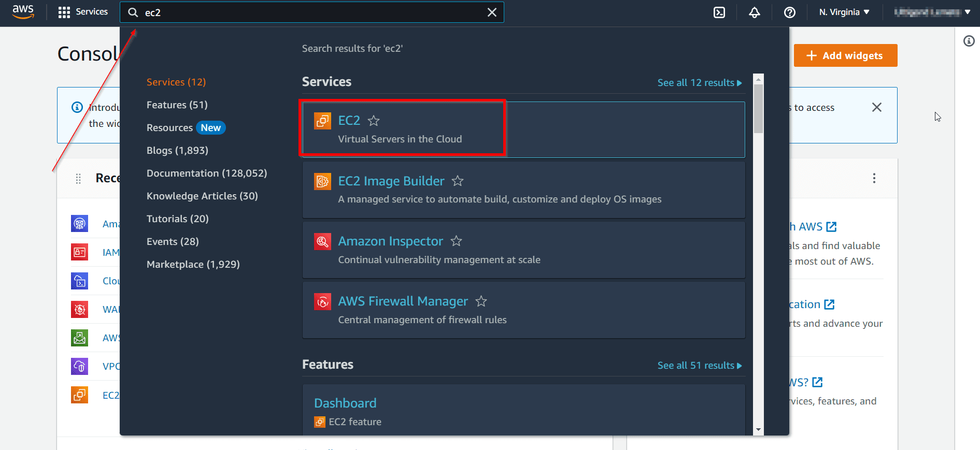The width and height of the screenshot is (980, 450).
Task: Click the Amazon Inspector red icon
Action: coord(322,241)
